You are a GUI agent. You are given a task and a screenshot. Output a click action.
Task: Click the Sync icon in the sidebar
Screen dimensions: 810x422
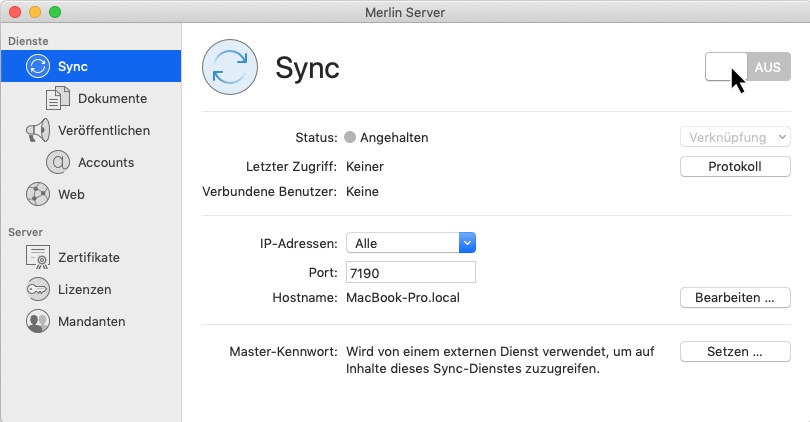[38, 66]
